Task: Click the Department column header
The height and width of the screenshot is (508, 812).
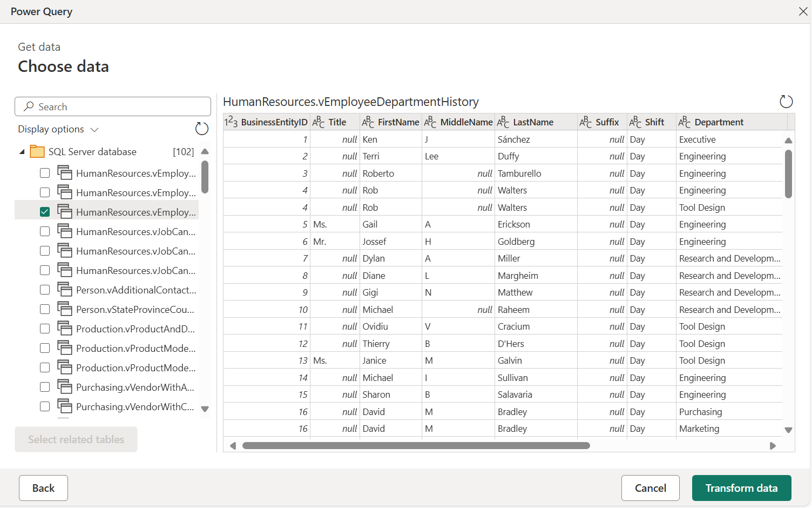Action: (718, 122)
